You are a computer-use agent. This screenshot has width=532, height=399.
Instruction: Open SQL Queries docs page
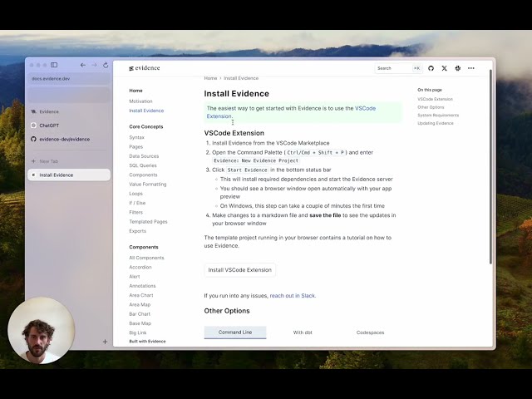(143, 165)
